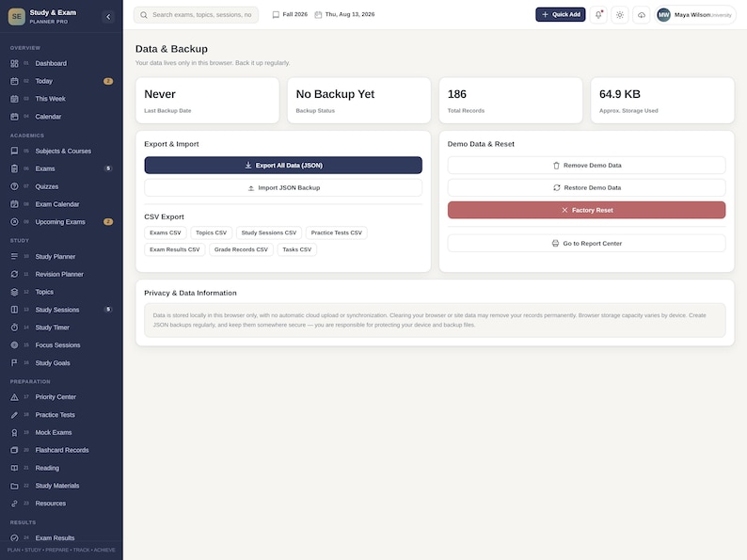The image size is (747, 560).
Task: Click the cloud backup icon in header
Action: [642, 15]
